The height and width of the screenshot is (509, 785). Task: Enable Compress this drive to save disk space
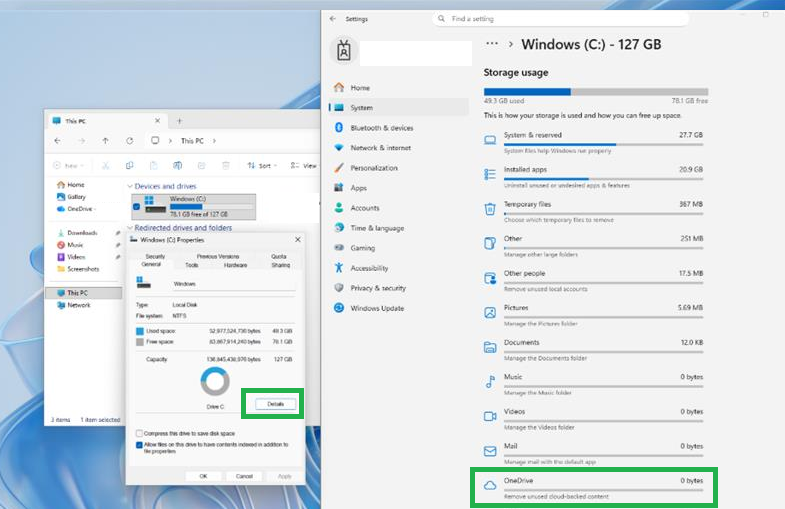(x=139, y=433)
